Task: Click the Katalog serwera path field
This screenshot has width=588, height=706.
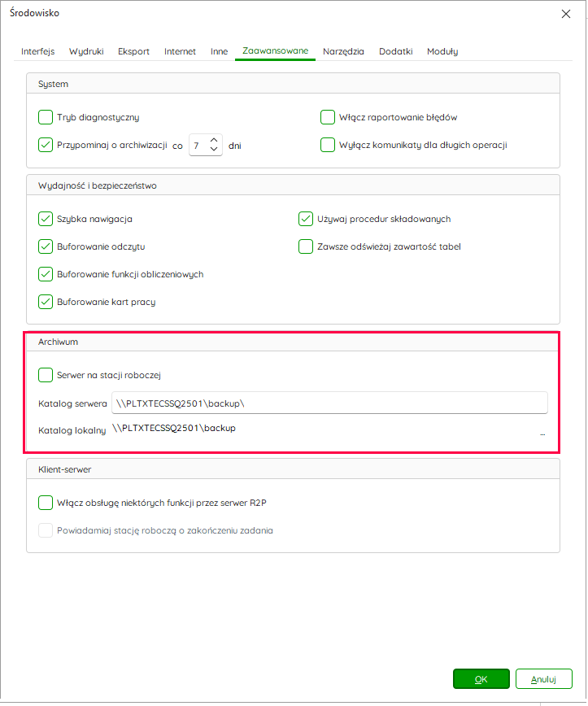Action: tap(329, 403)
